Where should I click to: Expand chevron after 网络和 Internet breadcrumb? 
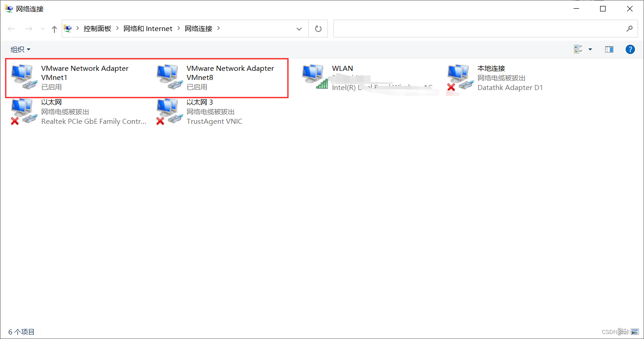point(178,28)
